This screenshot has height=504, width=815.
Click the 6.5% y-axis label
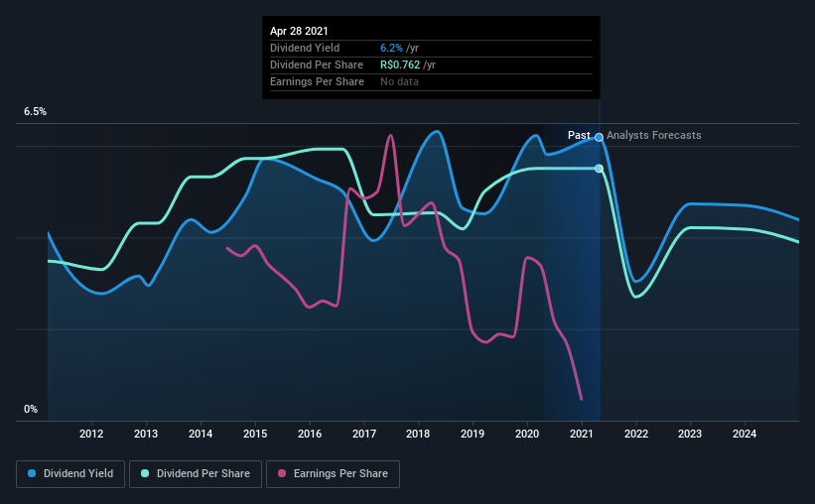pos(36,112)
